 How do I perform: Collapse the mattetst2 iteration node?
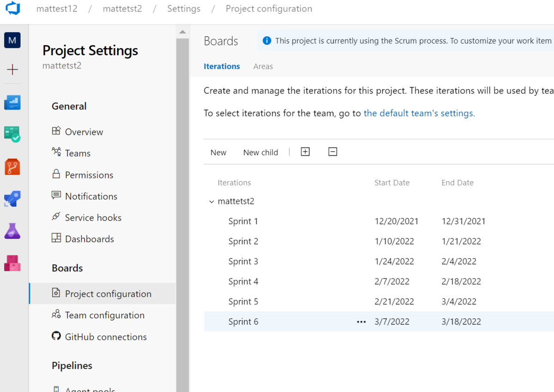(212, 202)
